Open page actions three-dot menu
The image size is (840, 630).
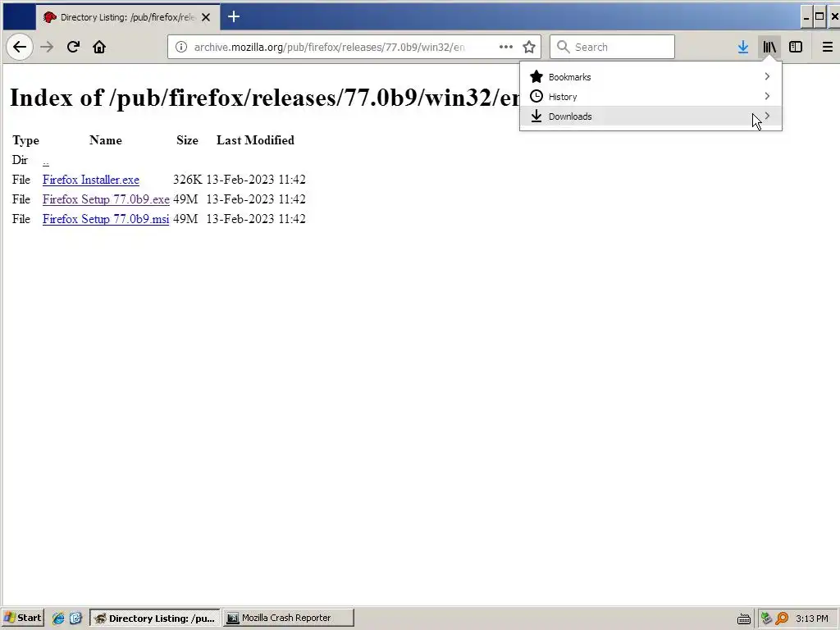(x=505, y=47)
